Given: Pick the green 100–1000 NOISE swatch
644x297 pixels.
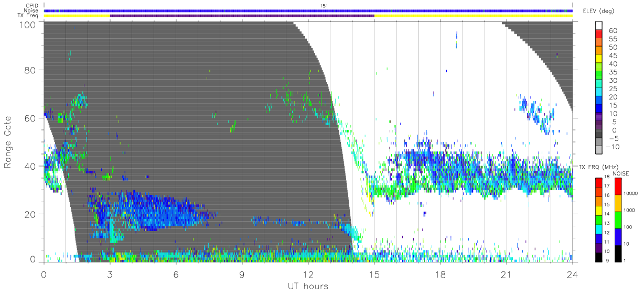Looking at the screenshot, I should (619, 219).
